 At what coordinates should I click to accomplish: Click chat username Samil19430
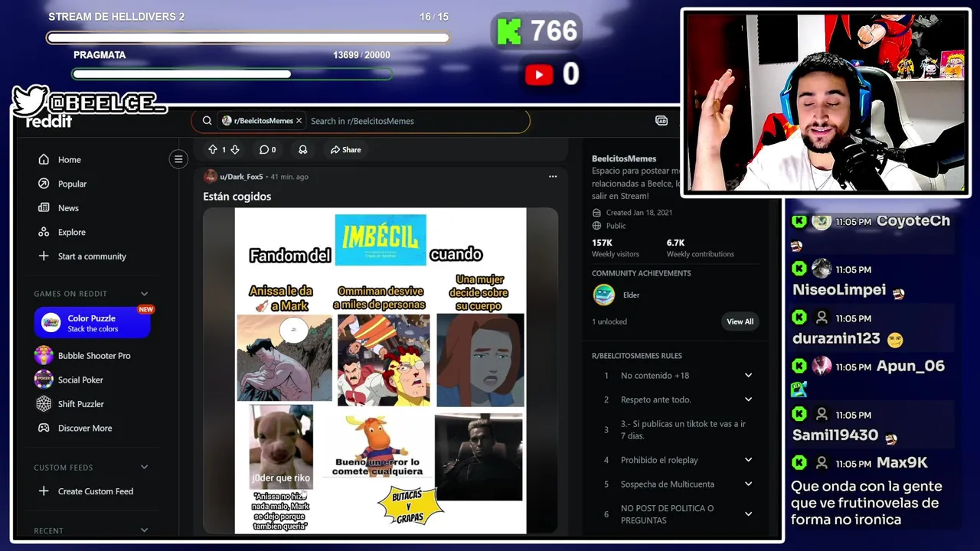point(835,435)
